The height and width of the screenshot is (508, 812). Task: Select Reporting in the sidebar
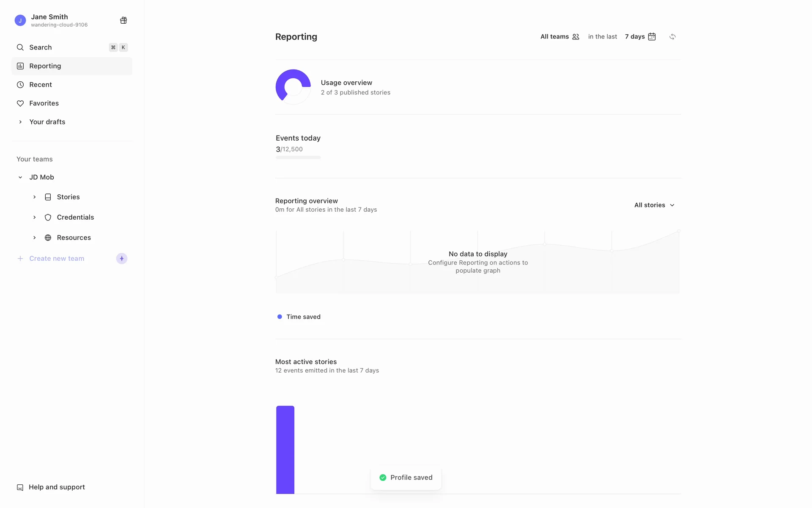(x=45, y=66)
